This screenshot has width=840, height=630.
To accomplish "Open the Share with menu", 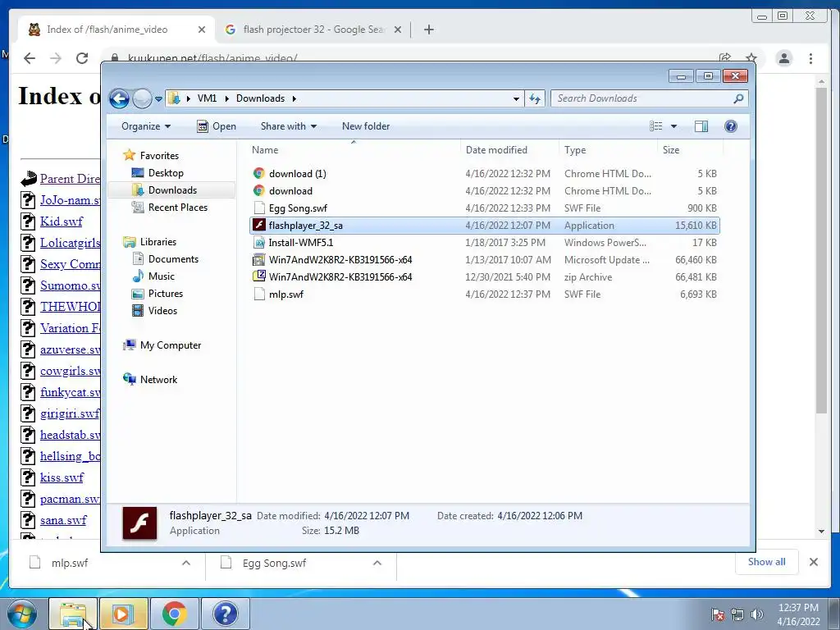I will click(288, 126).
